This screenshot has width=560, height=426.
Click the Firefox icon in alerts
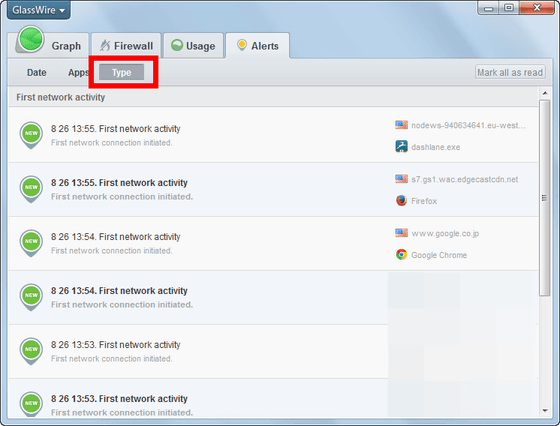pos(401,200)
